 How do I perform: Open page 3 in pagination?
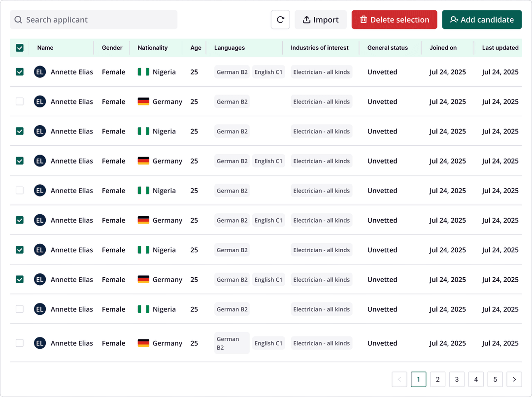point(457,379)
